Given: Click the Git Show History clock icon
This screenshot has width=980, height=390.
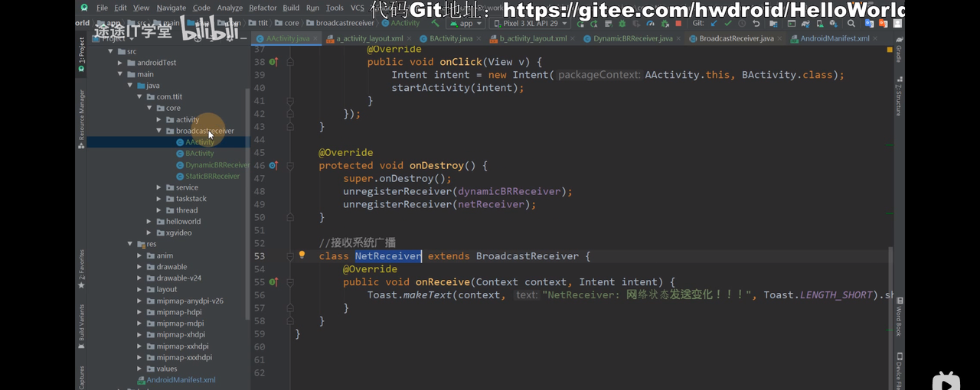Looking at the screenshot, I should coord(741,24).
